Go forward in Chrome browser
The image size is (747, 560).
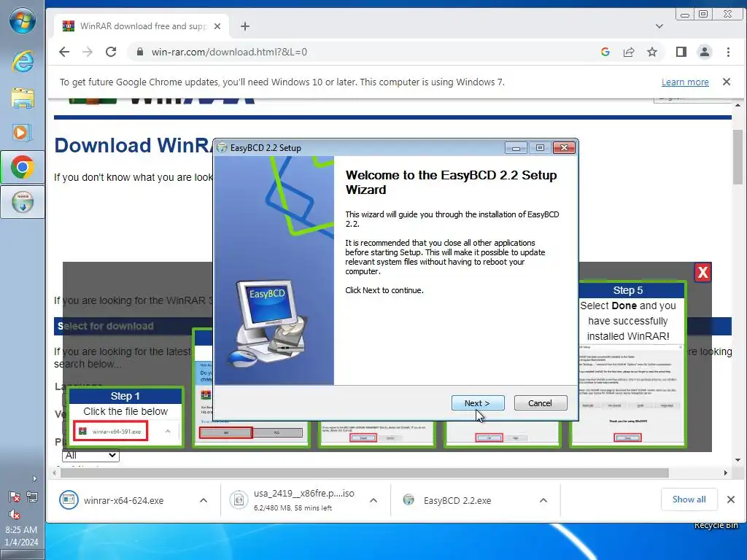(x=88, y=52)
